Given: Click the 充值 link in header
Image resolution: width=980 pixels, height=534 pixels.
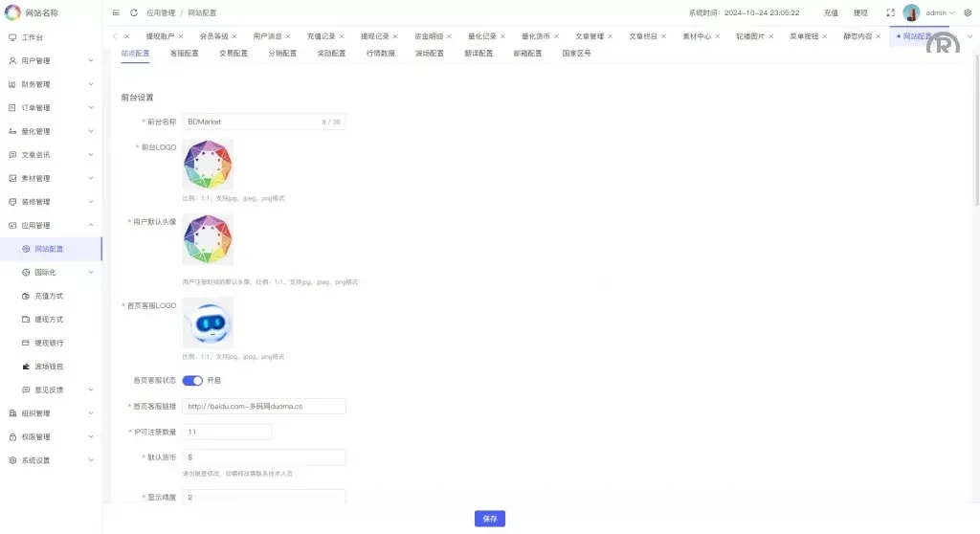Looking at the screenshot, I should pos(830,13).
